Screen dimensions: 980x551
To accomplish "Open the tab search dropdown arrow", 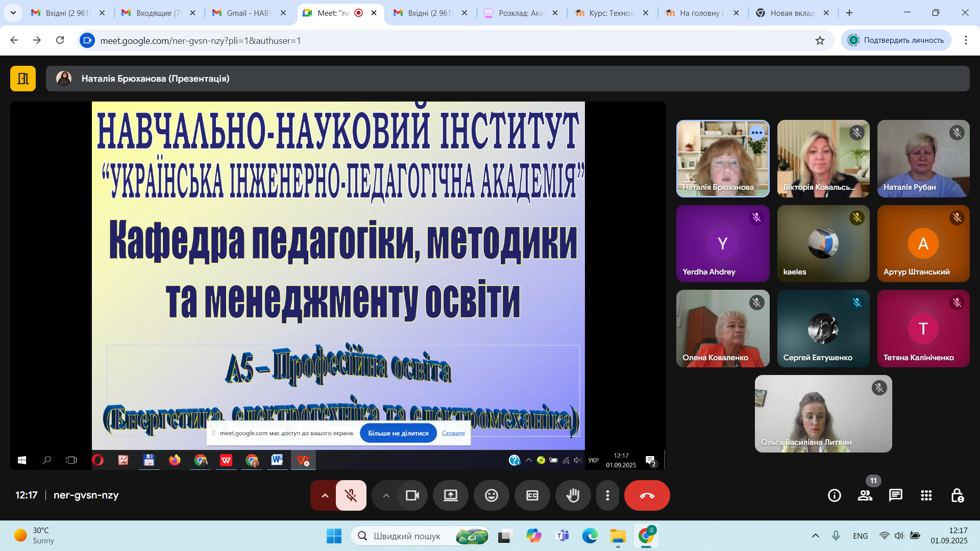I will pos(13,13).
